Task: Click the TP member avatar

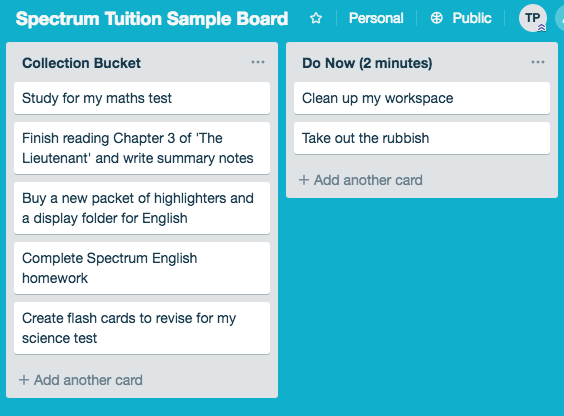Action: coord(533,18)
